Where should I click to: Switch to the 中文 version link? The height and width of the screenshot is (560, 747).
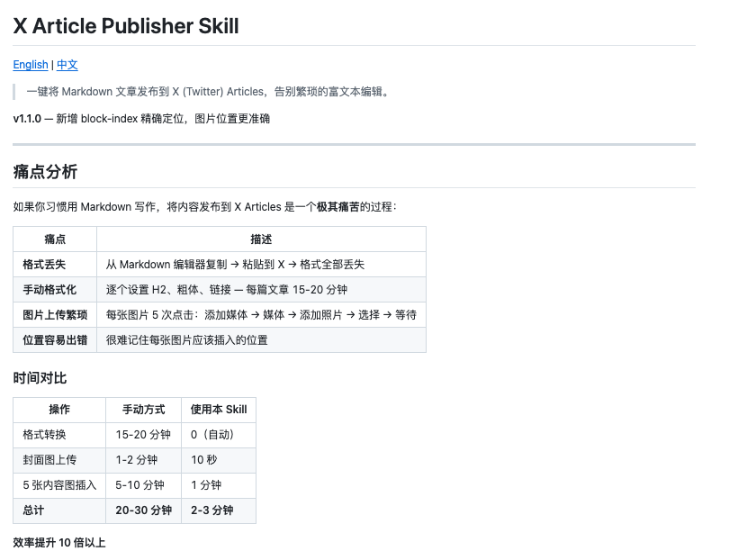pyautogui.click(x=67, y=64)
